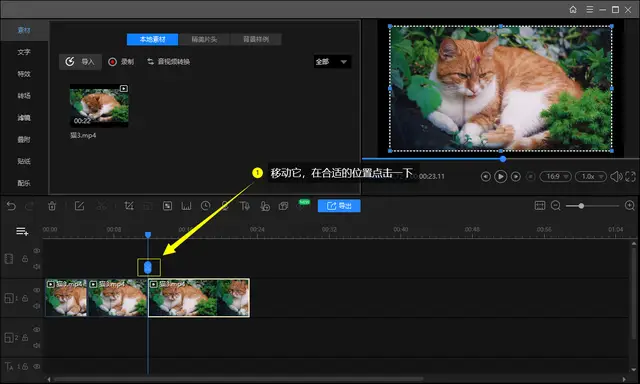
Task: Click the speech-to-text icon
Action: 264,206
